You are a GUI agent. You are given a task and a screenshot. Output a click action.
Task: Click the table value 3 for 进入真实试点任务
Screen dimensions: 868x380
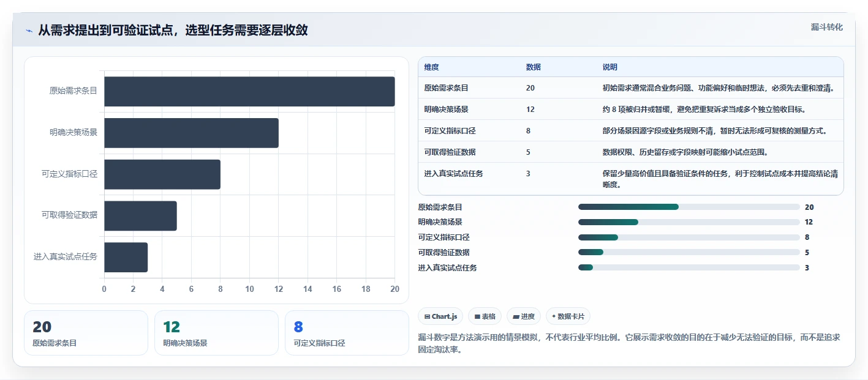528,174
